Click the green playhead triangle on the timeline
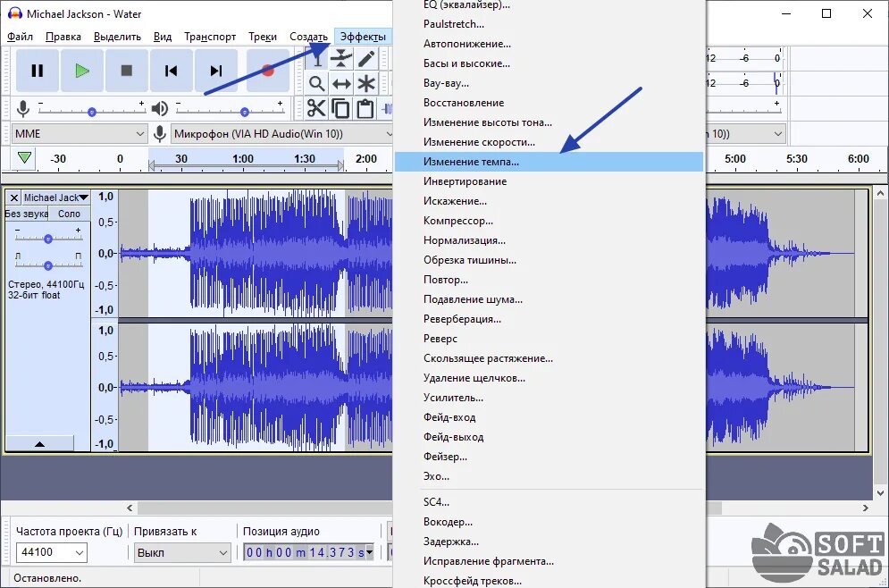The width and height of the screenshot is (889, 588). tap(24, 157)
